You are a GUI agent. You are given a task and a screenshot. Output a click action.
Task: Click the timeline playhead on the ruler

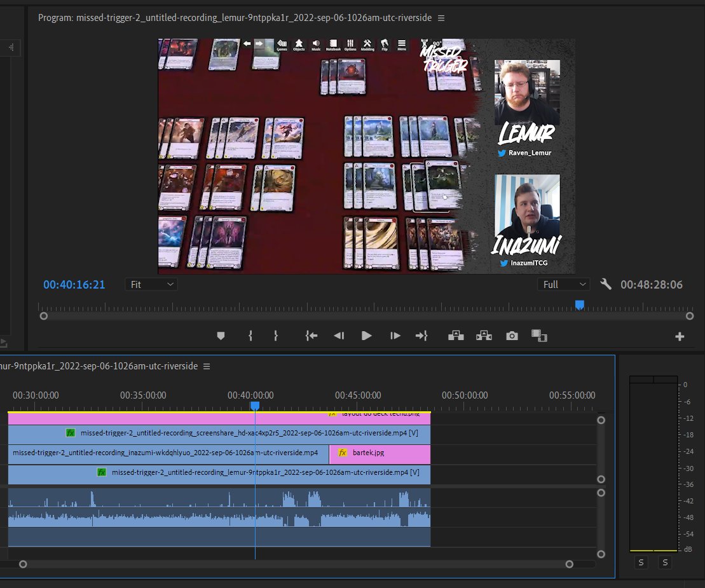(x=254, y=406)
